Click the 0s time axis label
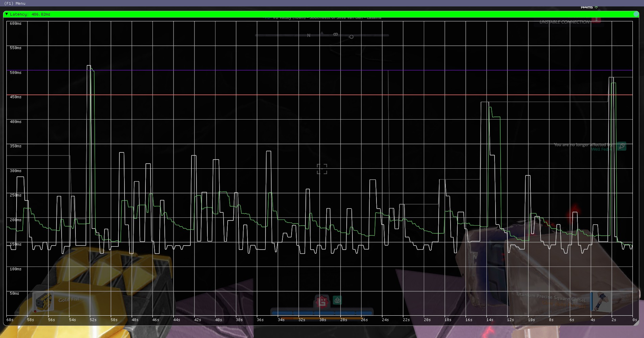644x338 pixels. tap(635, 320)
